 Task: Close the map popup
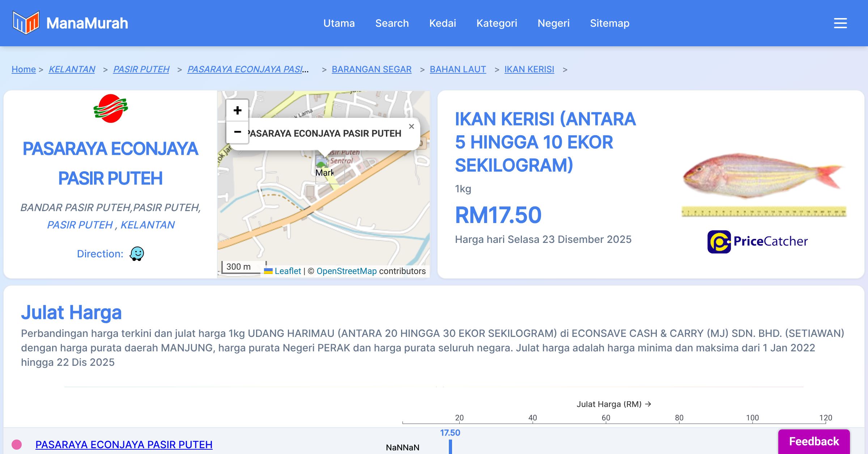point(411,127)
